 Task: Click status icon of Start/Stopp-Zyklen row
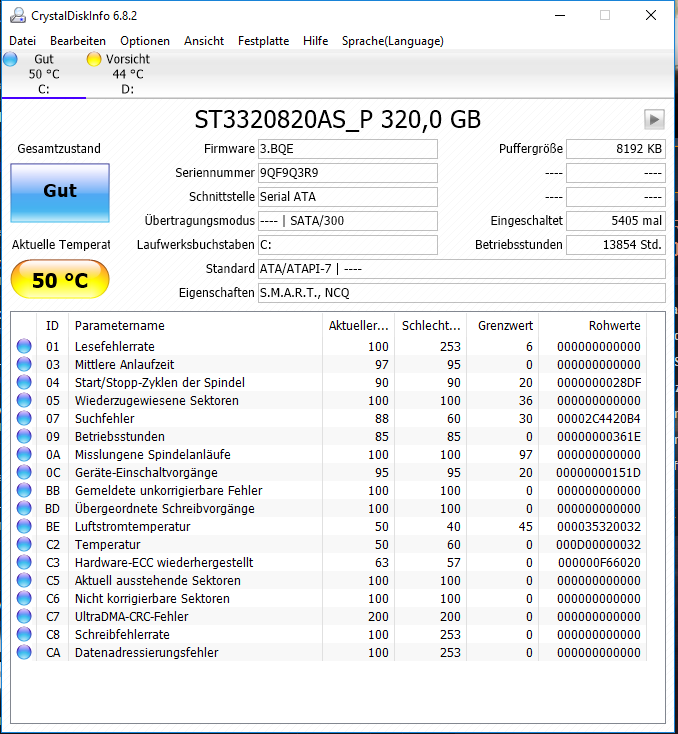tap(24, 382)
